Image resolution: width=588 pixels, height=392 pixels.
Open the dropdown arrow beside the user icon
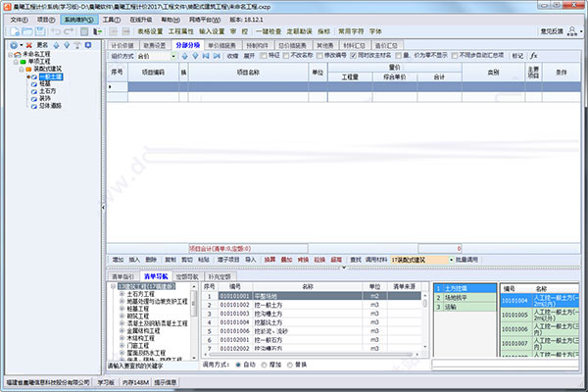581,31
